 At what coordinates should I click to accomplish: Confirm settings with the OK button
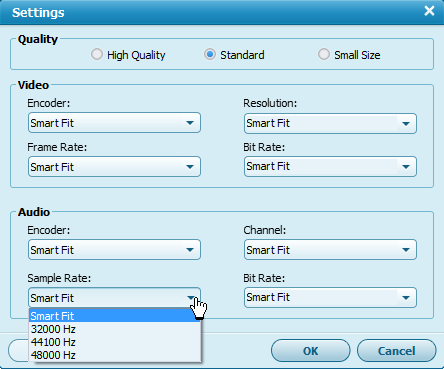point(311,351)
